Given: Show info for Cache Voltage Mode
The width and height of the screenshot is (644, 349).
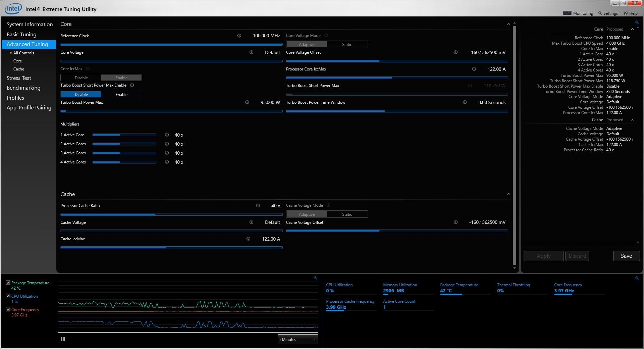Looking at the screenshot, I should [328, 205].
